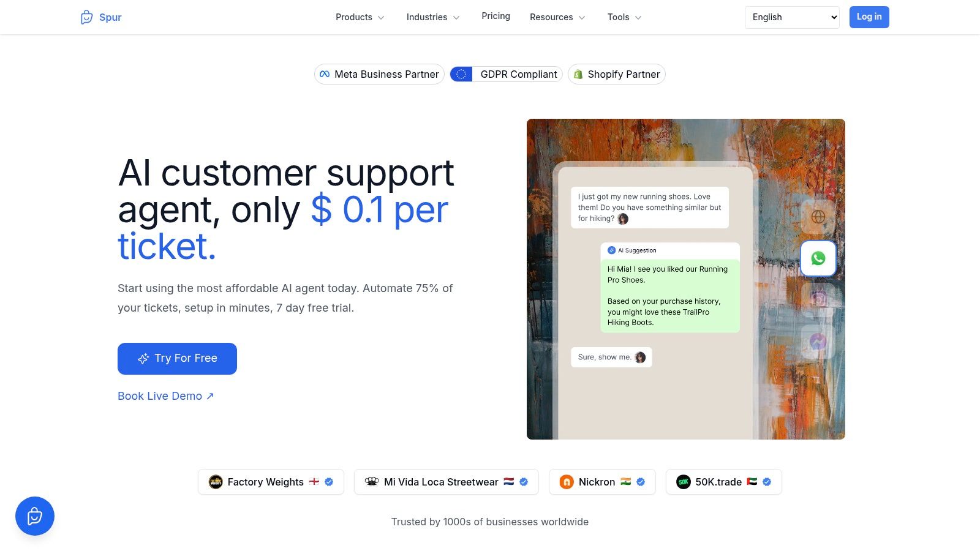Click the Meta infinity logo icon
Screen dimensions: 980x551
click(x=325, y=74)
